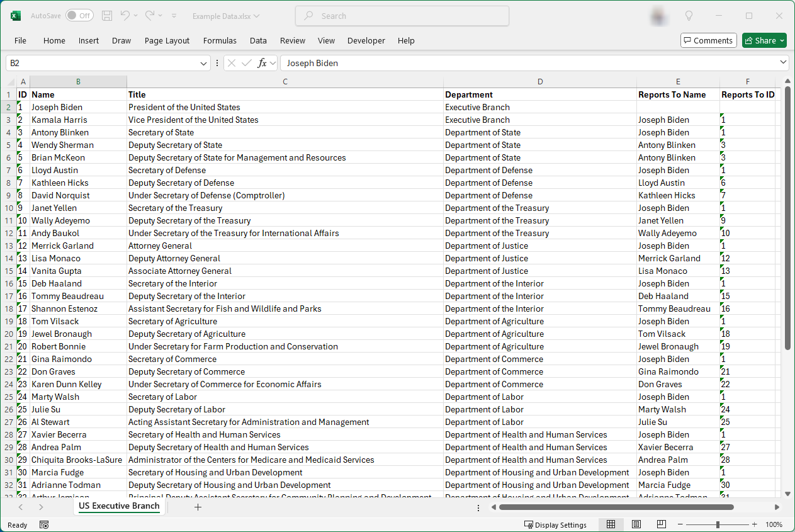795x532 pixels.
Task: Expand the formula bar
Action: [783, 63]
